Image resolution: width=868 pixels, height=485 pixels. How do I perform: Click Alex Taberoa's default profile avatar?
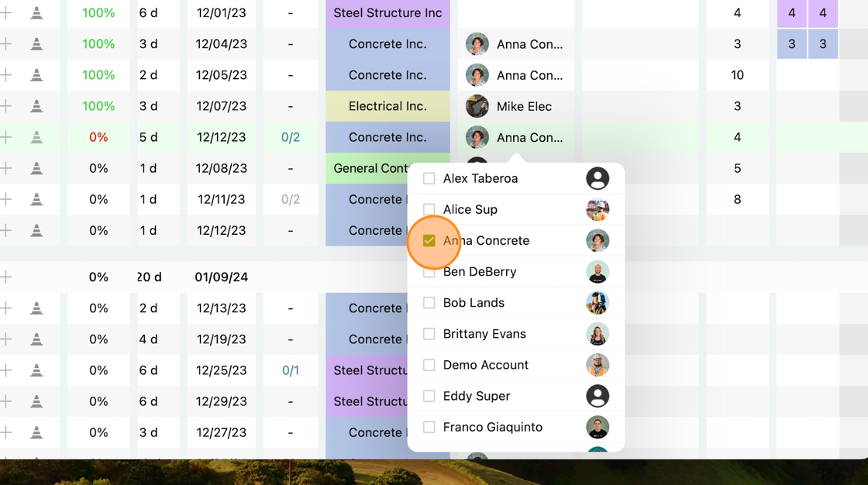coord(598,178)
